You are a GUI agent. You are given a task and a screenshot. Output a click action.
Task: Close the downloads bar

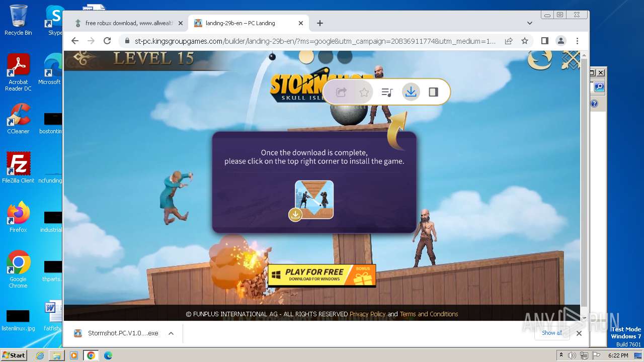579,333
